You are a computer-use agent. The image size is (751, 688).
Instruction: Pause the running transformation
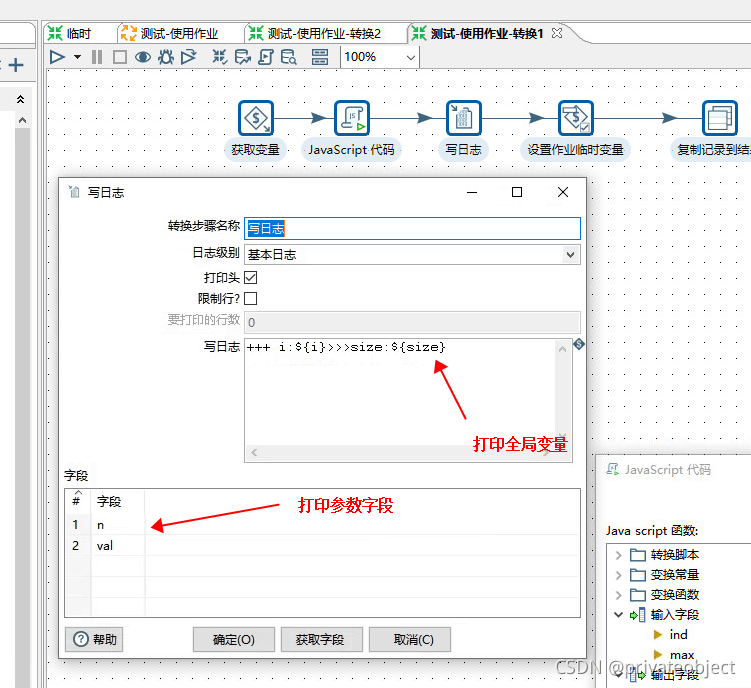[x=97, y=57]
